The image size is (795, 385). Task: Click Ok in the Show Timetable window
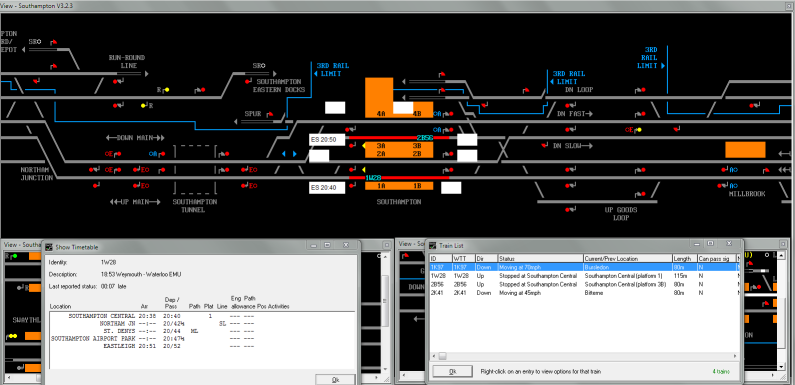coord(335,379)
